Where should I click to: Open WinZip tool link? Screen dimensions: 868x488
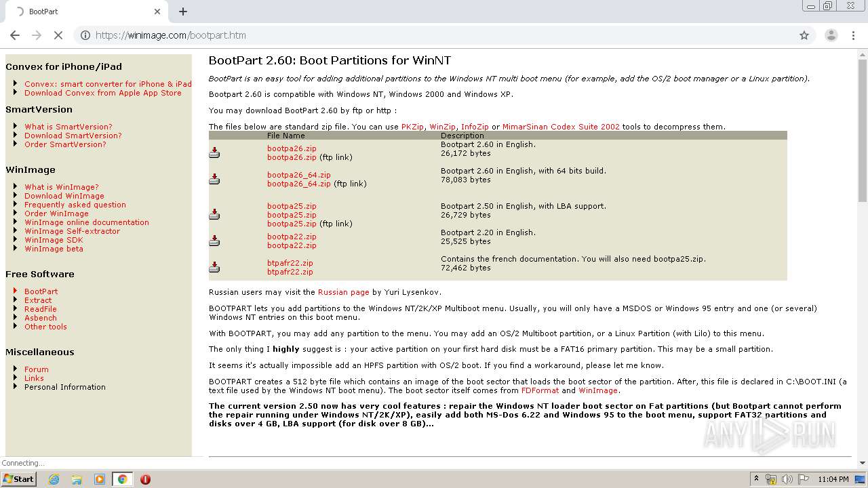pyautogui.click(x=442, y=127)
